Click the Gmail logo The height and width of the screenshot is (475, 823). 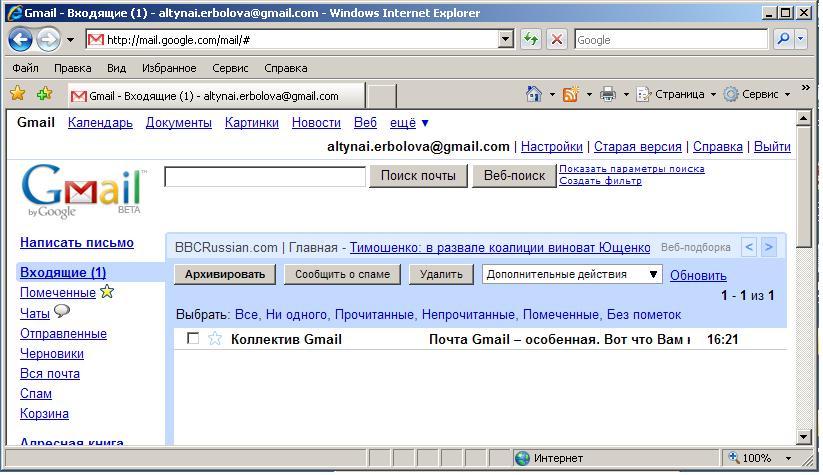[84, 191]
